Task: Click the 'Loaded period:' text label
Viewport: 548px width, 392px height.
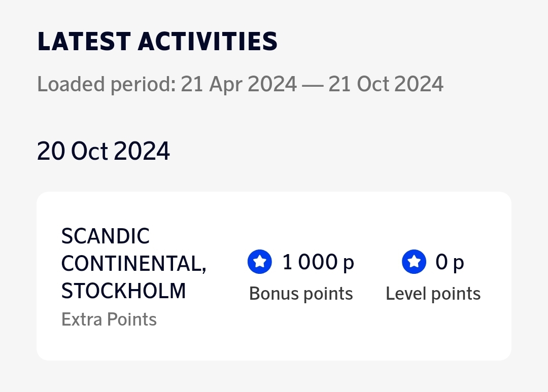Action: (x=106, y=84)
